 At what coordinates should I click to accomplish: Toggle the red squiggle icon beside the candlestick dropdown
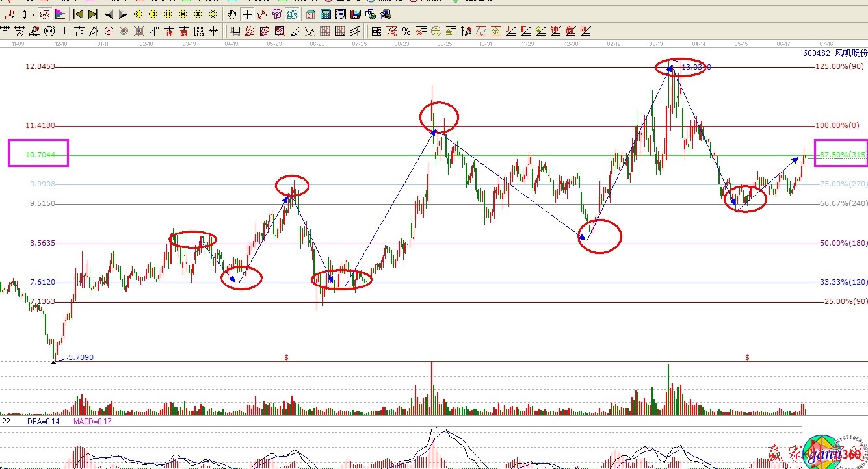44,14
